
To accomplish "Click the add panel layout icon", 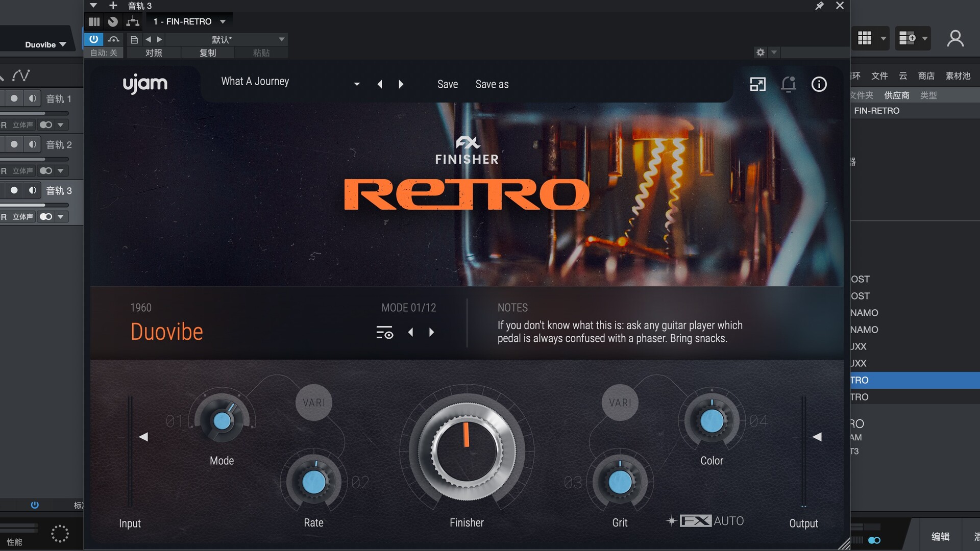I will (907, 38).
